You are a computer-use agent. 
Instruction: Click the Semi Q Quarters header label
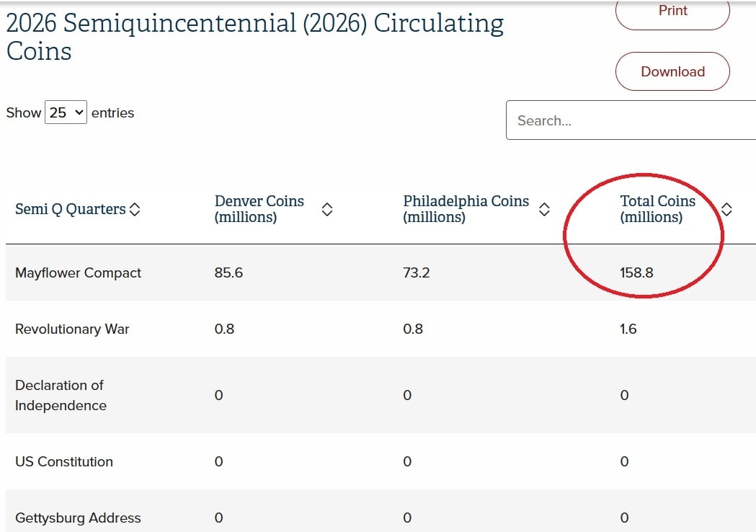click(71, 209)
